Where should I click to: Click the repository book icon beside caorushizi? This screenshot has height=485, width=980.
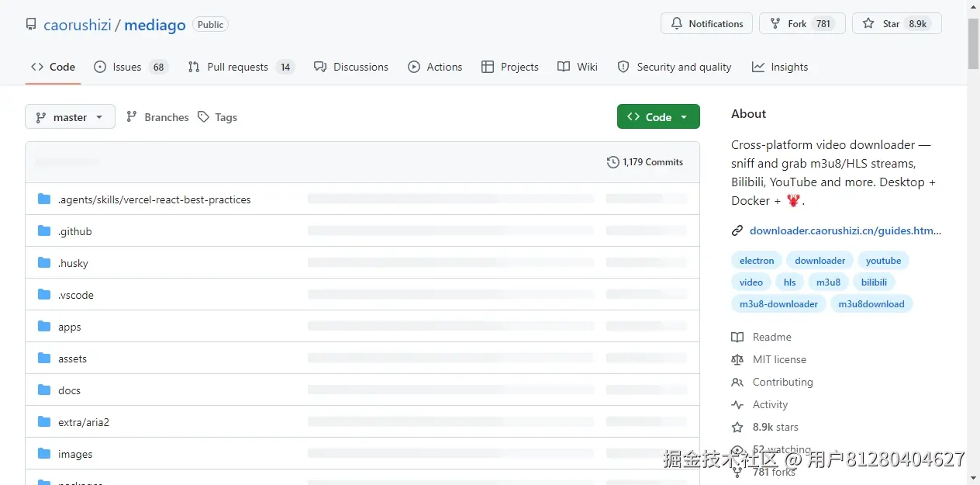click(x=31, y=25)
